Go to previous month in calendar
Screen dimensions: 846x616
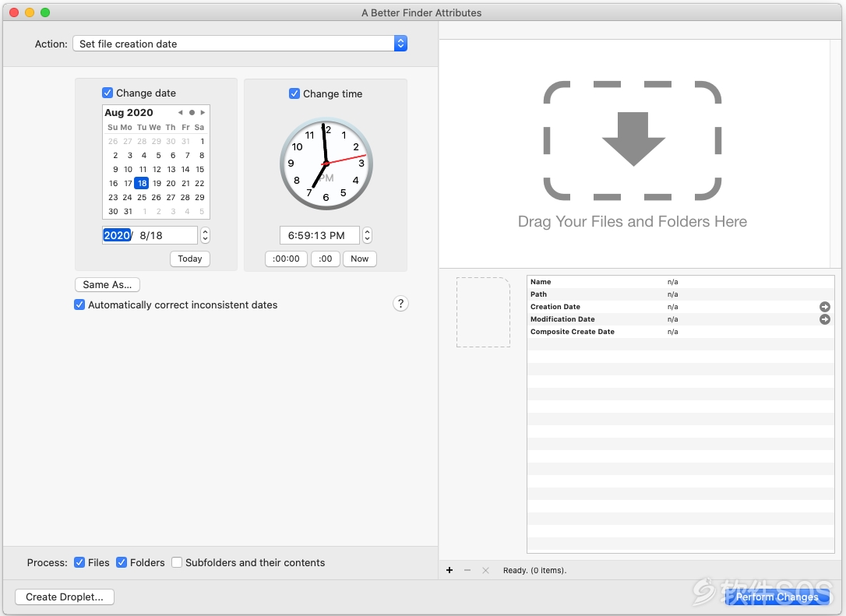[180, 112]
